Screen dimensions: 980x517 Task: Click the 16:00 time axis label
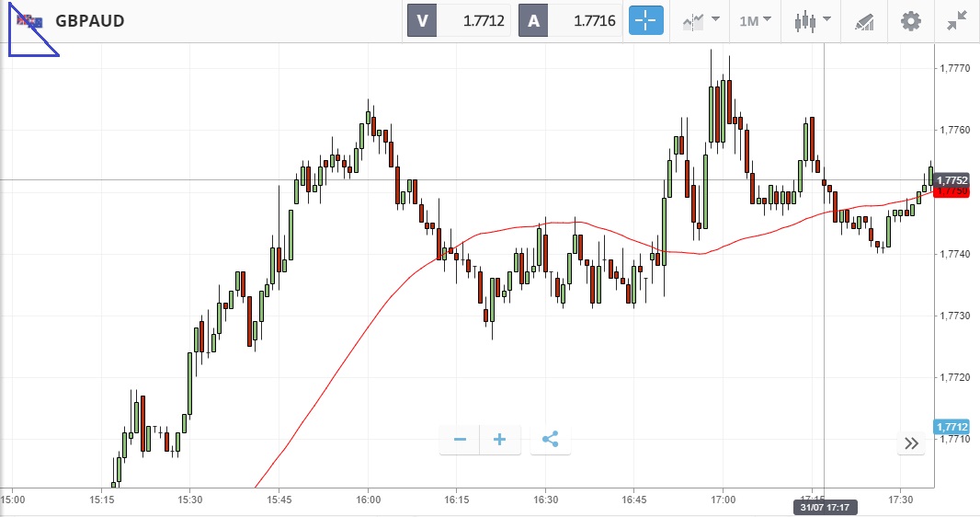[368, 500]
